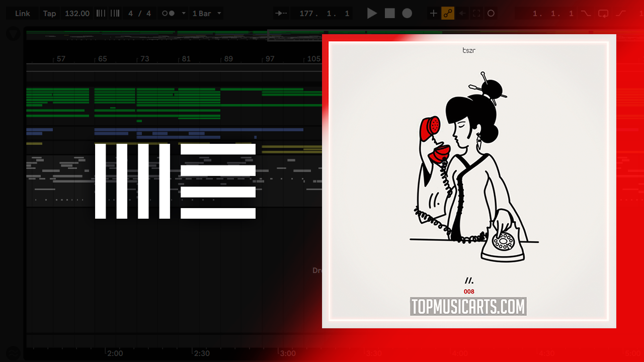Disable the orange Automation Arm button
This screenshot has width=644, height=362.
click(448, 14)
